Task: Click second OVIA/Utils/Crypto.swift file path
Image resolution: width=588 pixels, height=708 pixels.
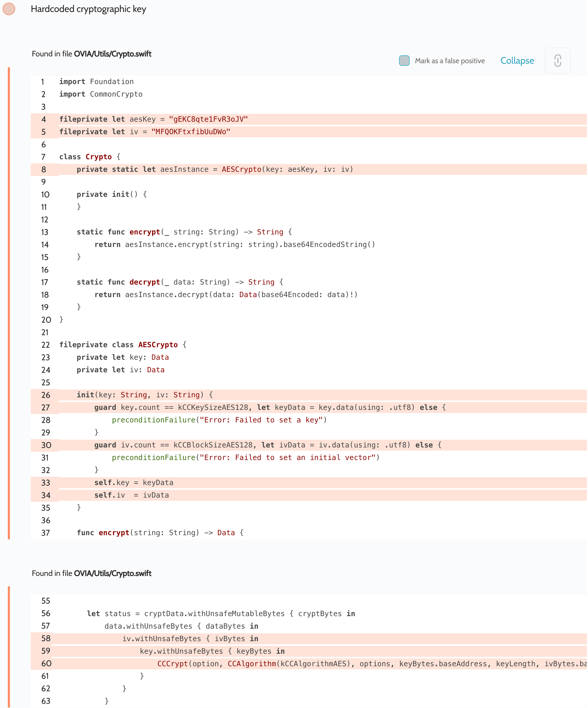Action: click(112, 573)
